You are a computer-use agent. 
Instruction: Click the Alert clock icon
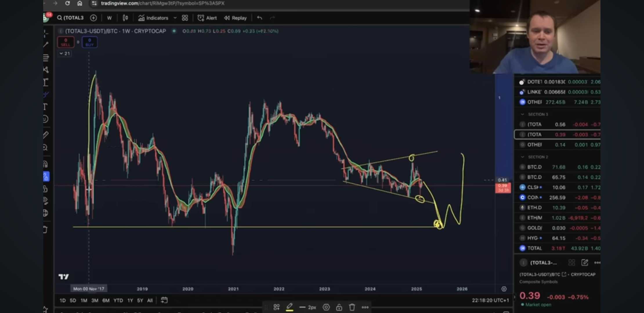pyautogui.click(x=201, y=18)
